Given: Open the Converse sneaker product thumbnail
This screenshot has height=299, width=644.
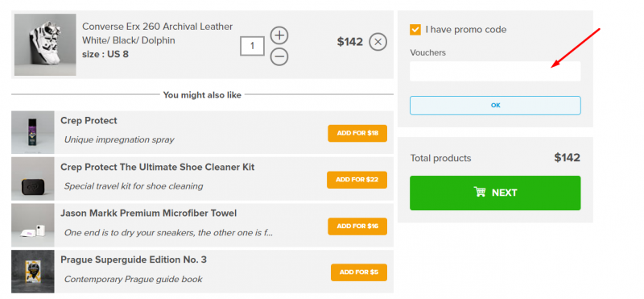Looking at the screenshot, I should [45, 45].
